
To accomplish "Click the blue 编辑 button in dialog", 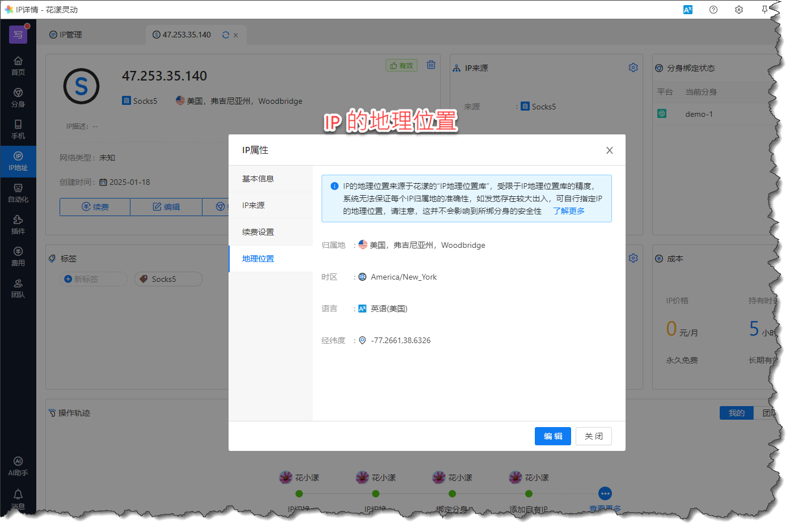I will coord(552,436).
